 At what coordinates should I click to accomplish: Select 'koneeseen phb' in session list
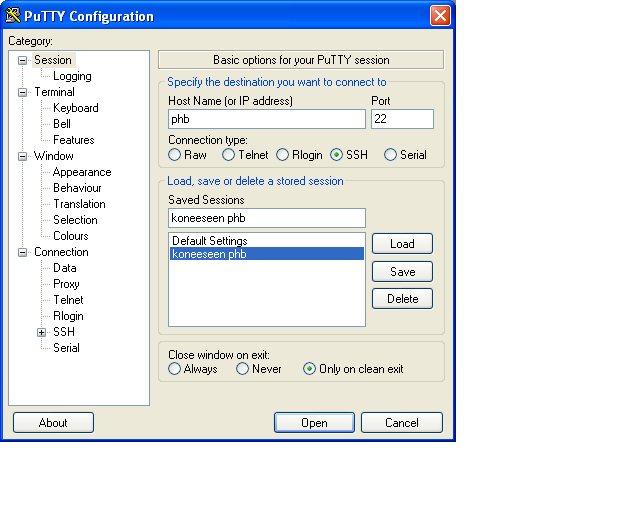(x=267, y=254)
